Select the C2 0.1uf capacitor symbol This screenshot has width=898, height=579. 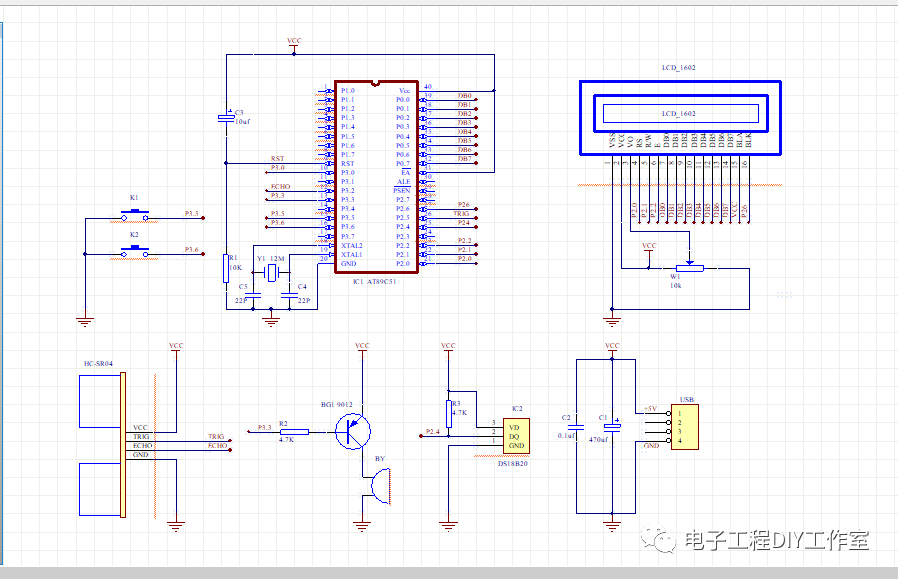tap(577, 427)
